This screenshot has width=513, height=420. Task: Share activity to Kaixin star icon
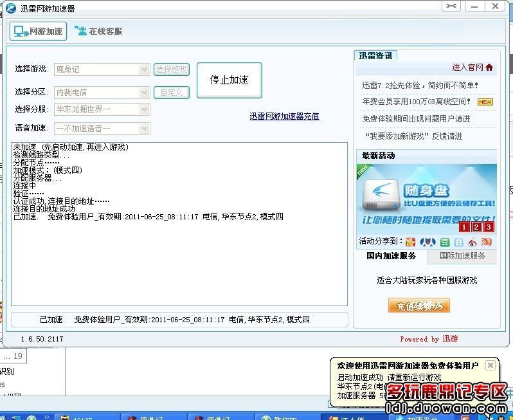coord(410,242)
